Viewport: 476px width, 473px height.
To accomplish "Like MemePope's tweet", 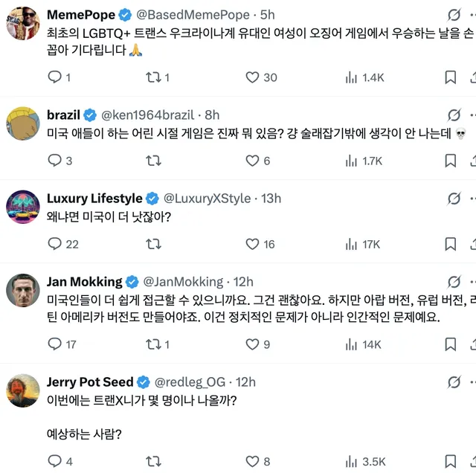I will (x=252, y=77).
